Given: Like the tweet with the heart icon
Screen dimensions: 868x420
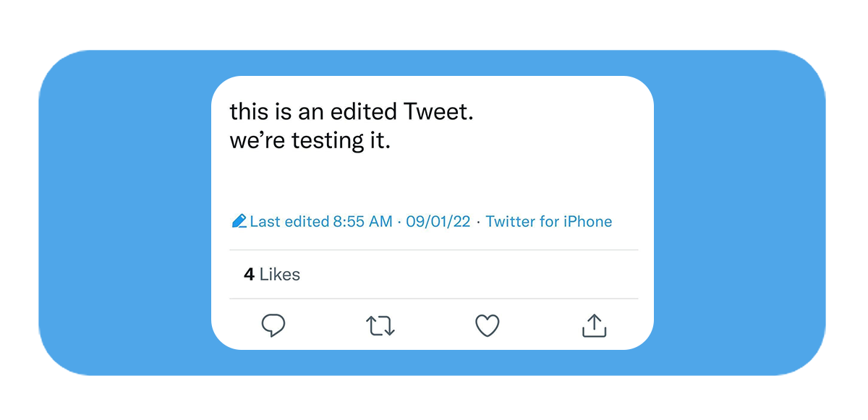Looking at the screenshot, I should tap(488, 326).
